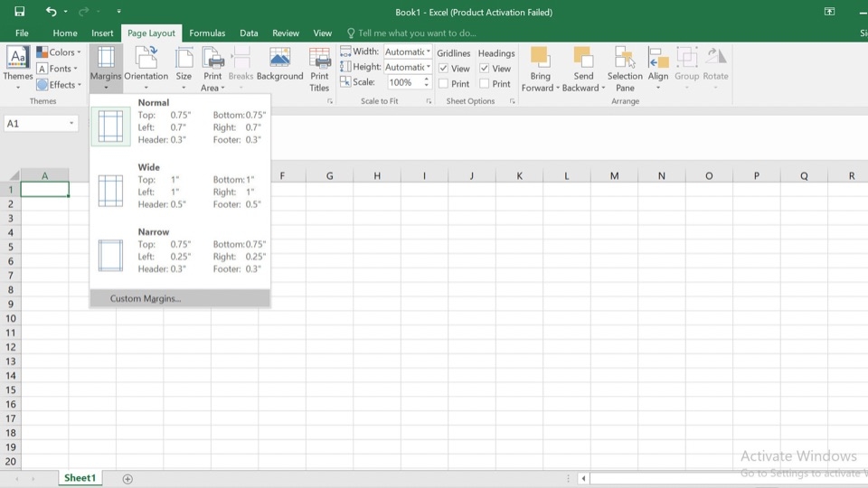Select row 5 header
This screenshot has width=868, height=488.
[x=11, y=247]
